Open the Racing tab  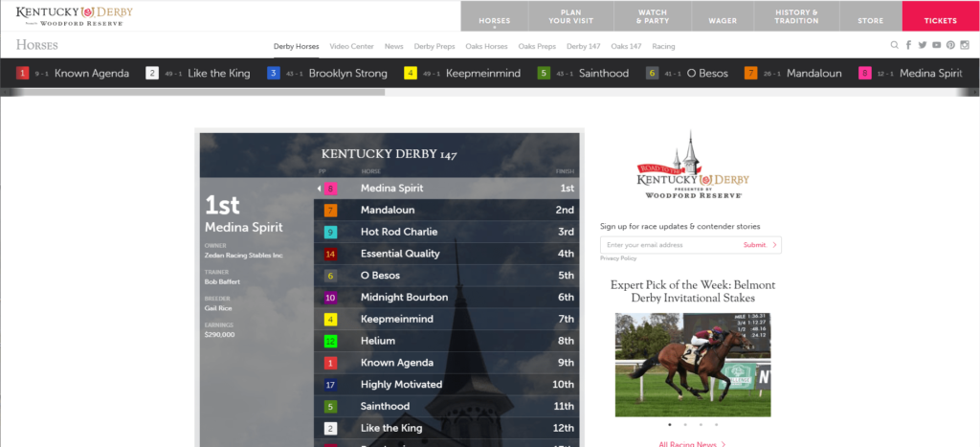[663, 46]
